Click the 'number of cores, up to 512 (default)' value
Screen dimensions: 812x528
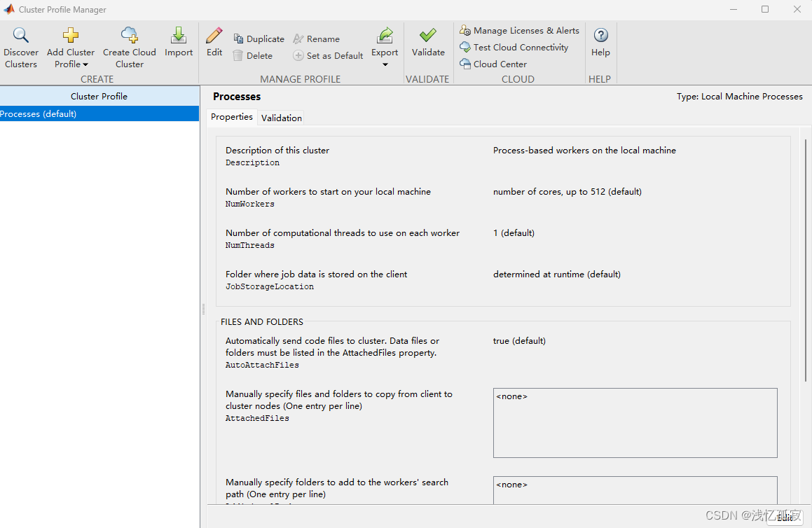click(x=567, y=192)
